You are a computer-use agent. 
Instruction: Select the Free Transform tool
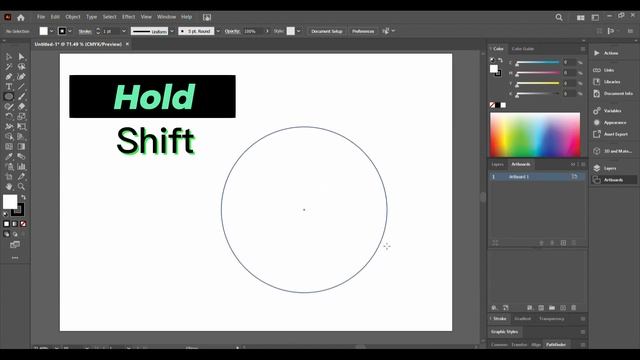click(21, 127)
